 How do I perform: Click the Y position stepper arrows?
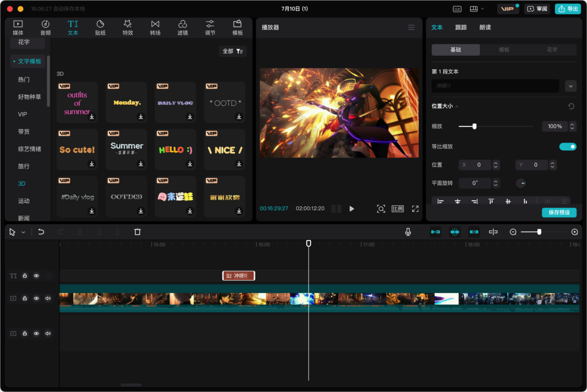552,165
